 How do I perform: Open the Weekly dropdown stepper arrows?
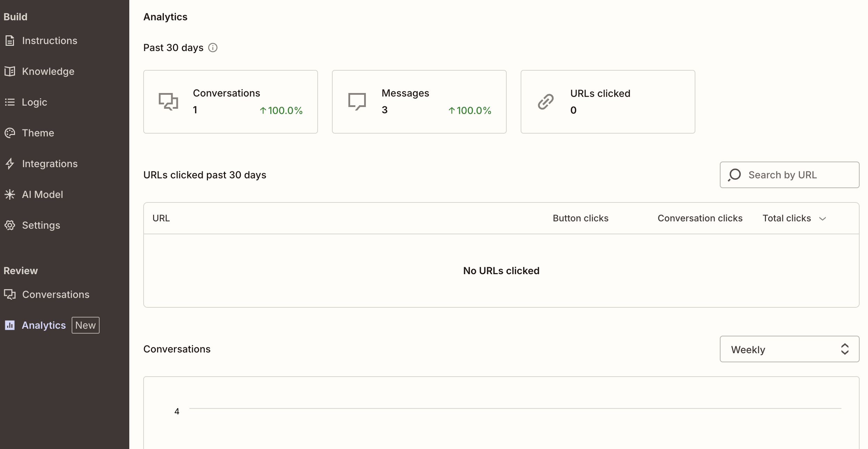tap(845, 349)
